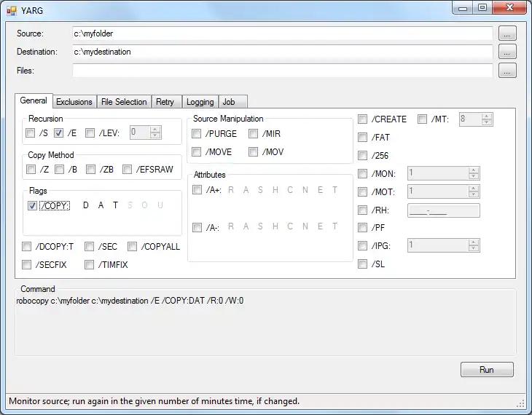The width and height of the screenshot is (532, 415).
Task: Grab the window resize grip in status bar
Action: pos(521,403)
